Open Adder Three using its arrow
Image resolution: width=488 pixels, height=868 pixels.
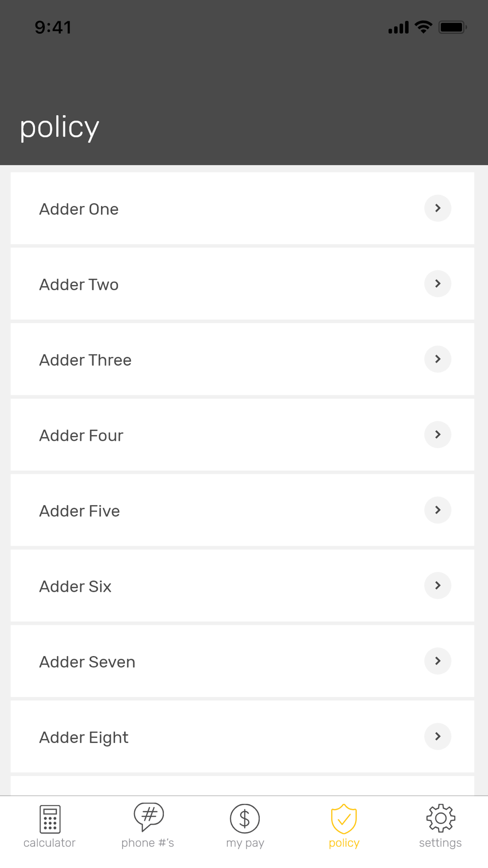438,359
